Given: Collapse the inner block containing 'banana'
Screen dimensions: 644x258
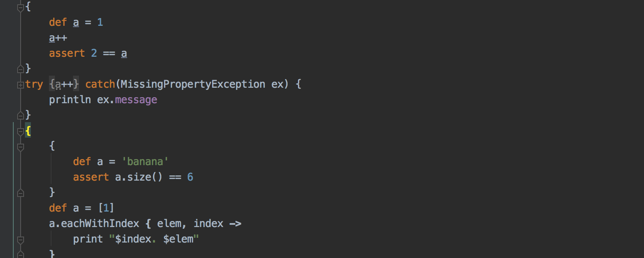Looking at the screenshot, I should (x=20, y=147).
